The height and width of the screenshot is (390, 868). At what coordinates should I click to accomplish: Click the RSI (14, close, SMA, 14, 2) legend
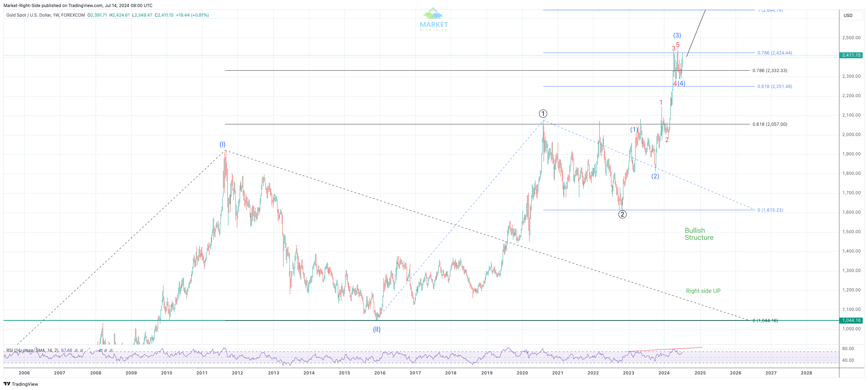[32, 350]
